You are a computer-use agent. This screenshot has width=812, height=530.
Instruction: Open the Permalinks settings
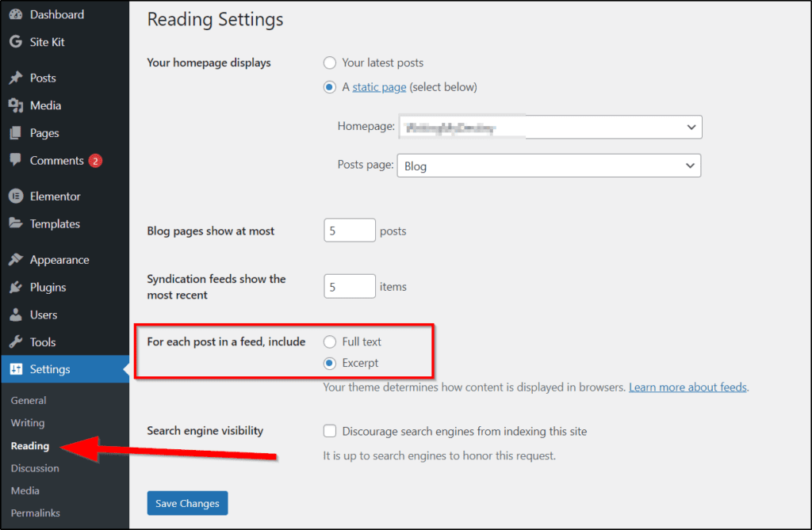(x=36, y=513)
